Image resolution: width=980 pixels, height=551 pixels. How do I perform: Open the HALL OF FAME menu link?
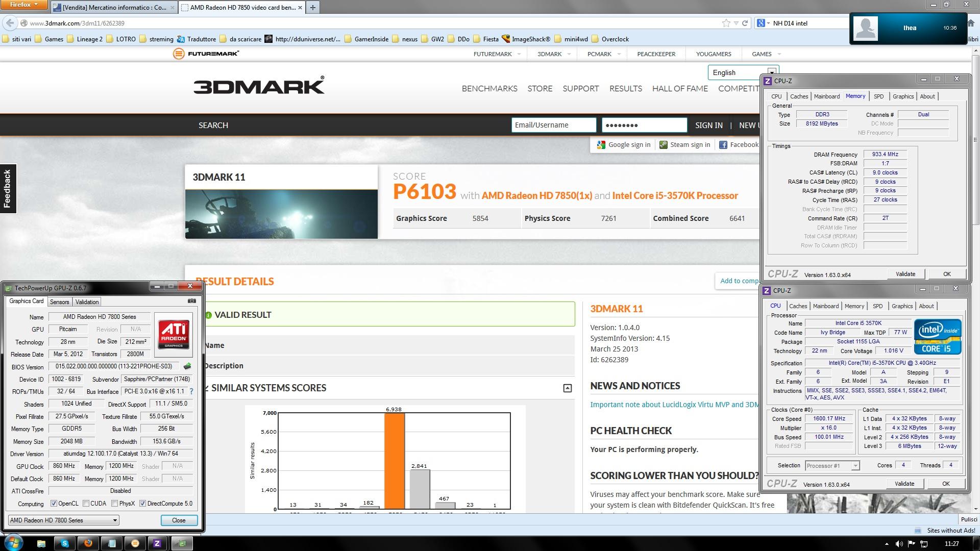pyautogui.click(x=680, y=88)
